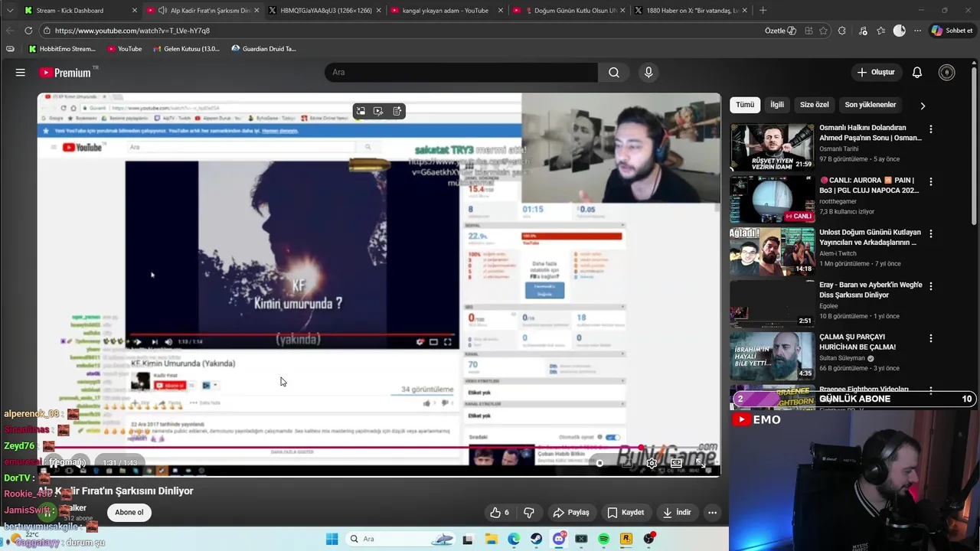Switch to the Stream - Kick Dashboard tab
This screenshot has height=551, width=980.
[x=79, y=11]
